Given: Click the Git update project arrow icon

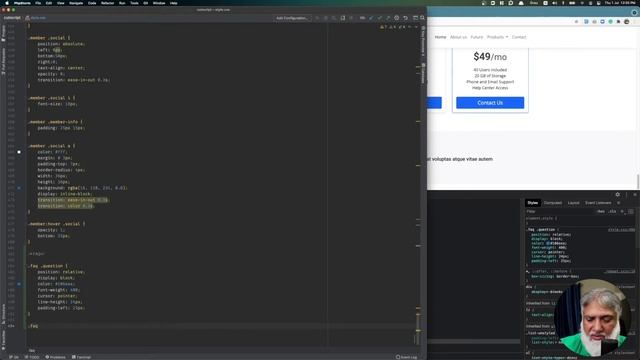Looking at the screenshot, I should point(371,18).
